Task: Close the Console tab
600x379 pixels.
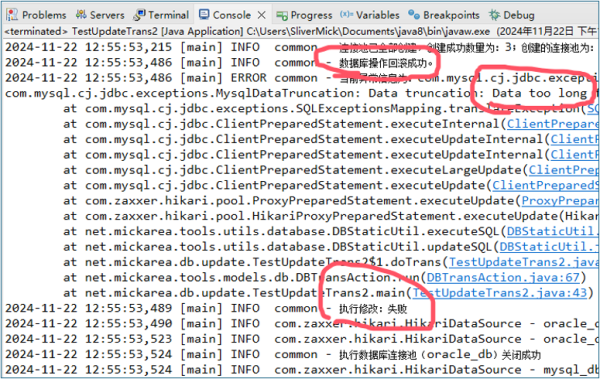Action: coord(261,15)
